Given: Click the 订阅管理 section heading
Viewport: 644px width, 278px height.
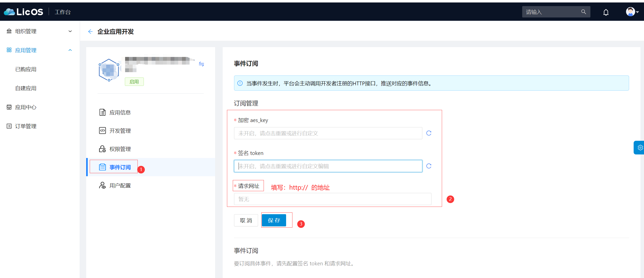Looking at the screenshot, I should click(x=246, y=103).
